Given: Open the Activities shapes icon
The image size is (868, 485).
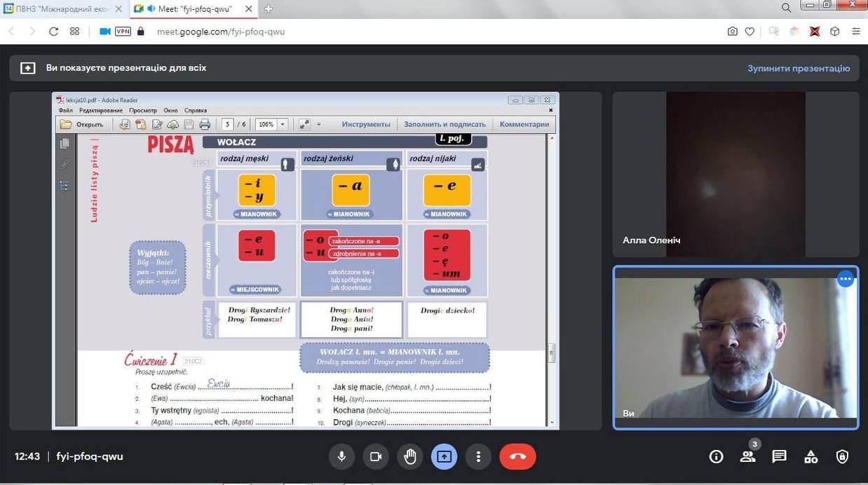Looking at the screenshot, I should pyautogui.click(x=811, y=456).
